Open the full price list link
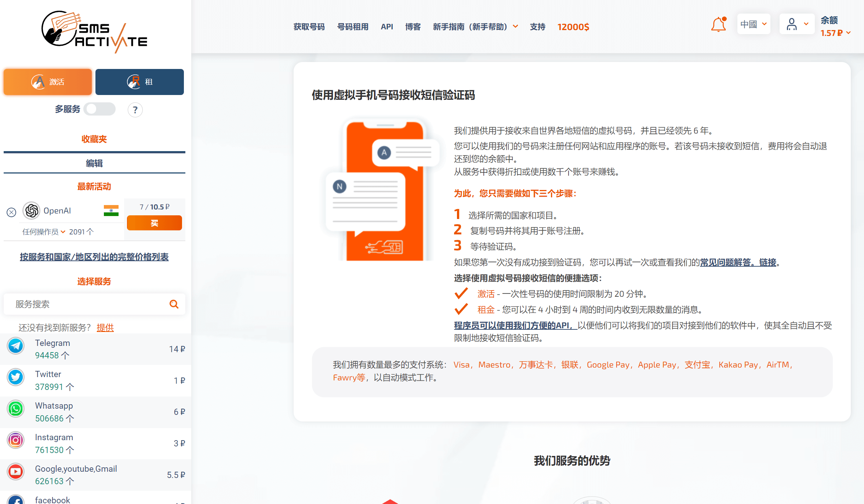This screenshot has width=864, height=504. click(x=94, y=257)
